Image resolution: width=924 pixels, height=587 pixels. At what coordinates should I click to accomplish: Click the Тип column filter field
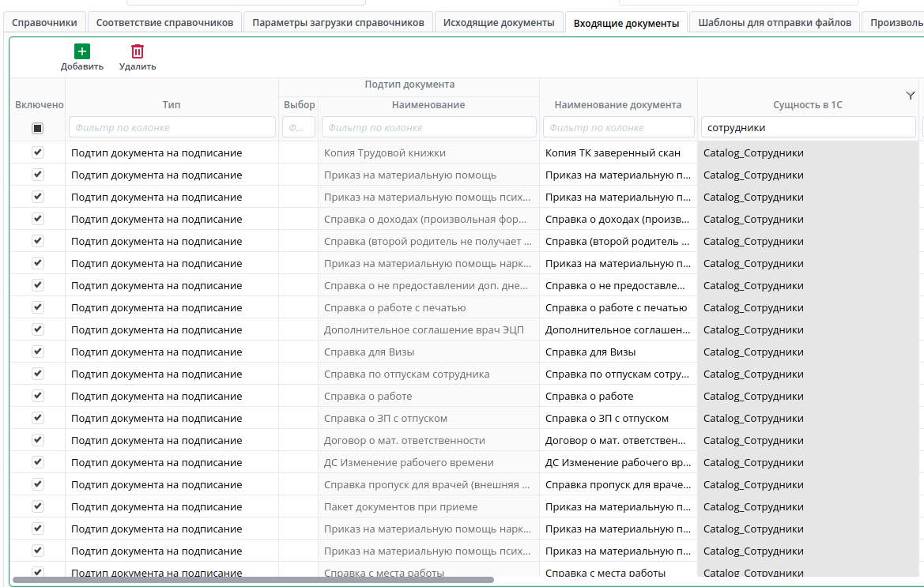tap(172, 127)
